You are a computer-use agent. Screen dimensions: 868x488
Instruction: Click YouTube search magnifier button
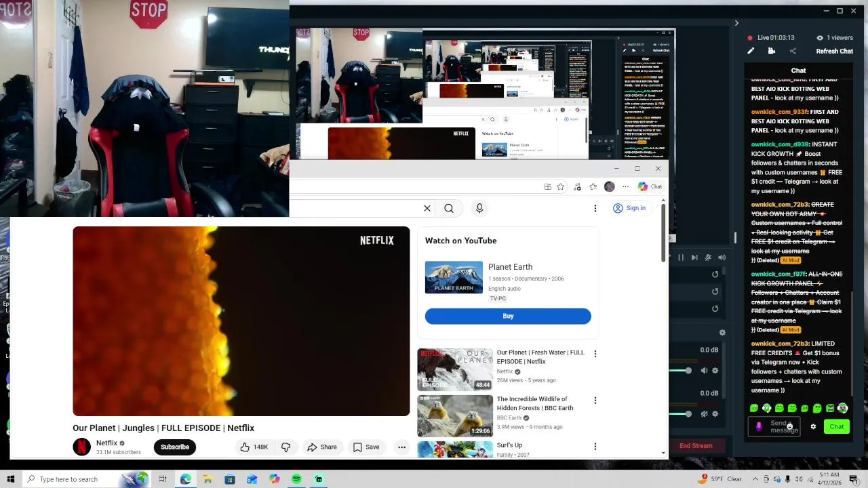point(449,208)
